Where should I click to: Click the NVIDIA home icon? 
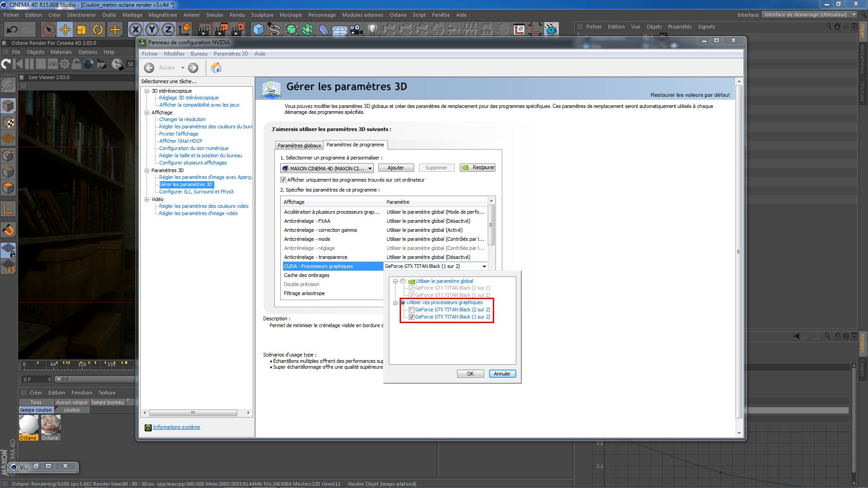click(216, 68)
